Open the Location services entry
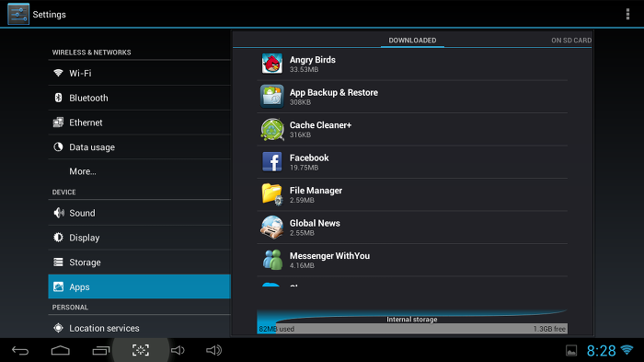644x362 pixels. 139,328
